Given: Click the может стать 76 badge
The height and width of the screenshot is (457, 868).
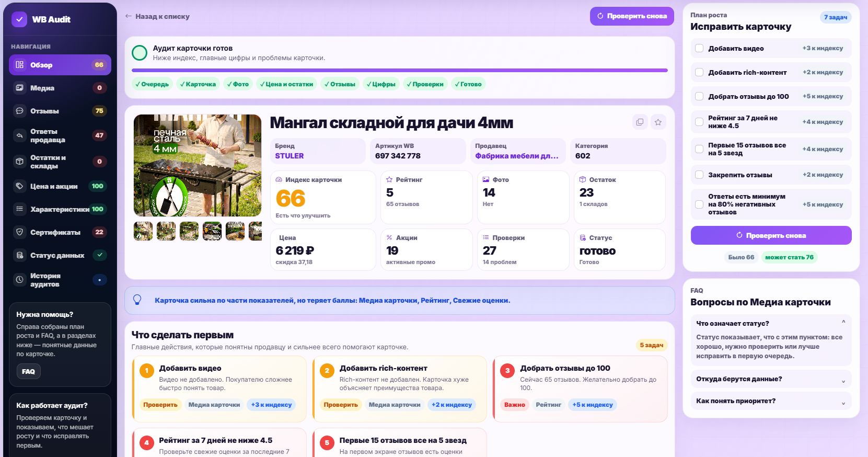Looking at the screenshot, I should click(x=789, y=257).
